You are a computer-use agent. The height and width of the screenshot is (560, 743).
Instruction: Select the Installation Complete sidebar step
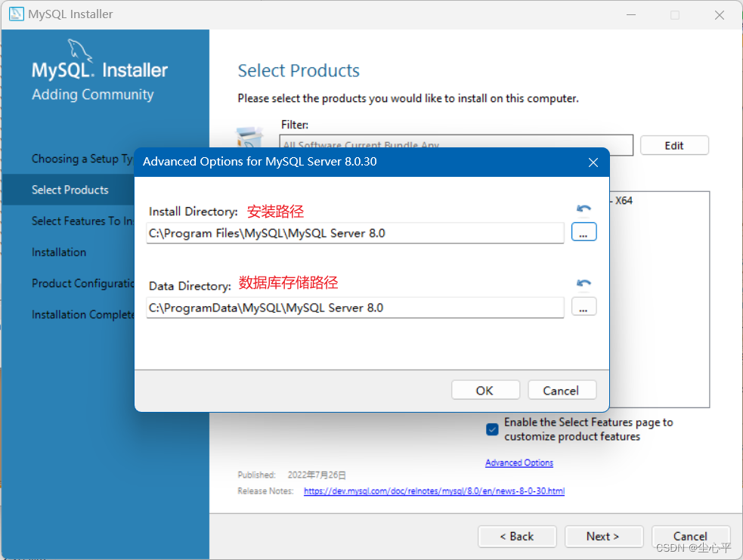pyautogui.click(x=82, y=314)
